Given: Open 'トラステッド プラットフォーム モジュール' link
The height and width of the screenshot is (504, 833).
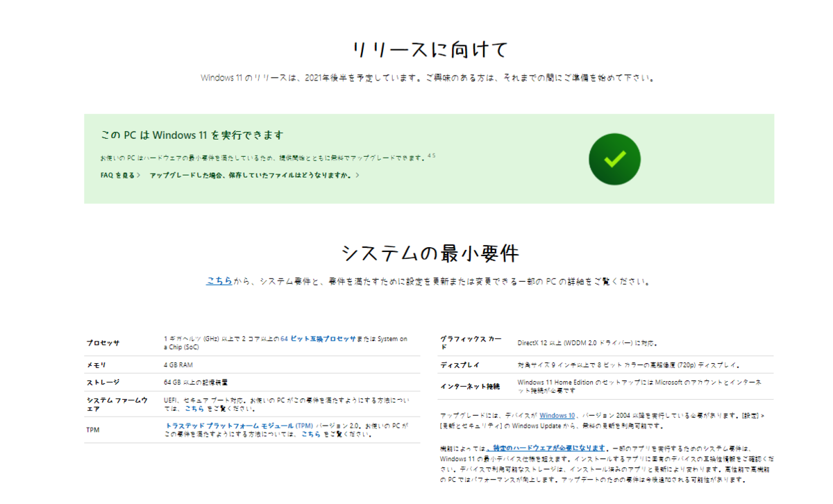Looking at the screenshot, I should point(239,426).
